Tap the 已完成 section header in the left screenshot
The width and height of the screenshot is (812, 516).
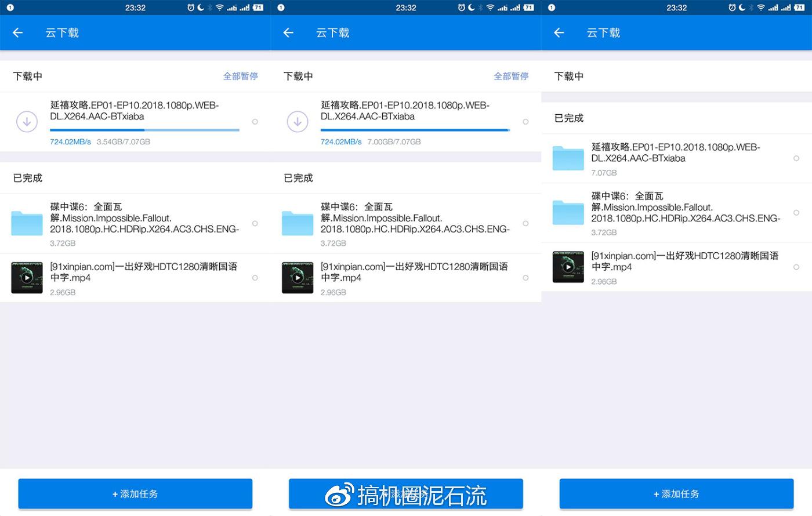[x=28, y=178]
